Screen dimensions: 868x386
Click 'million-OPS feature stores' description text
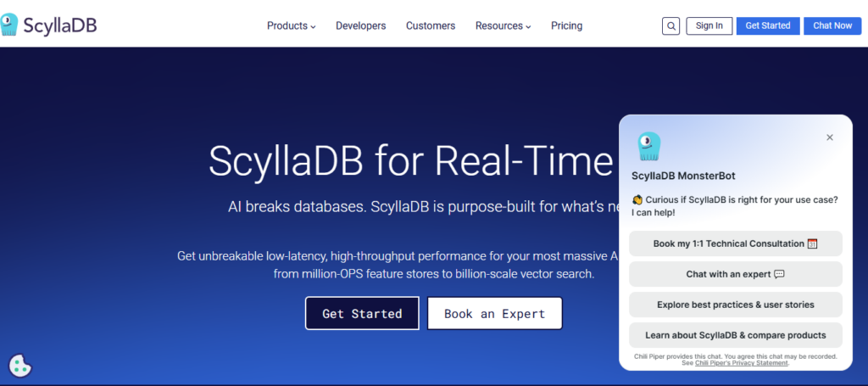click(x=434, y=273)
